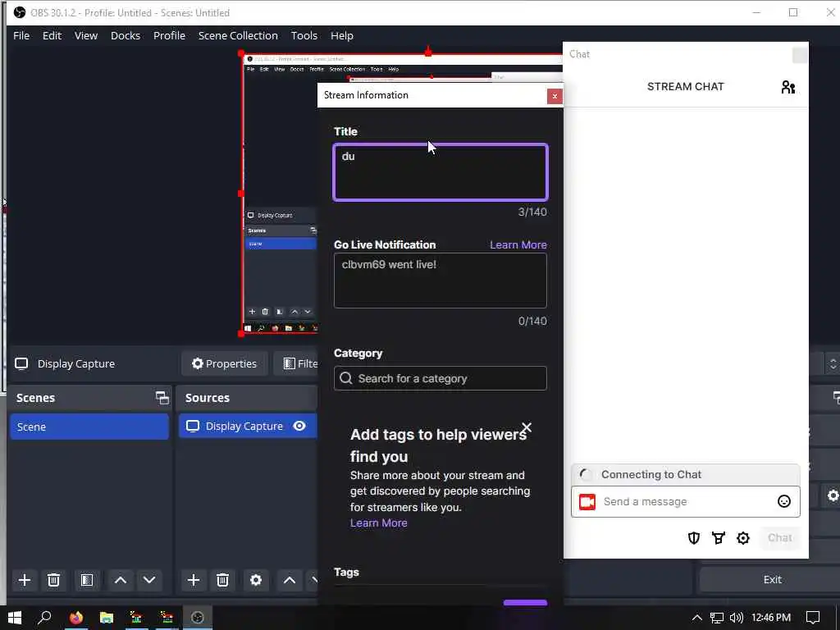This screenshot has height=630, width=840.
Task: Open scene filters button
Action: pyautogui.click(x=87, y=580)
